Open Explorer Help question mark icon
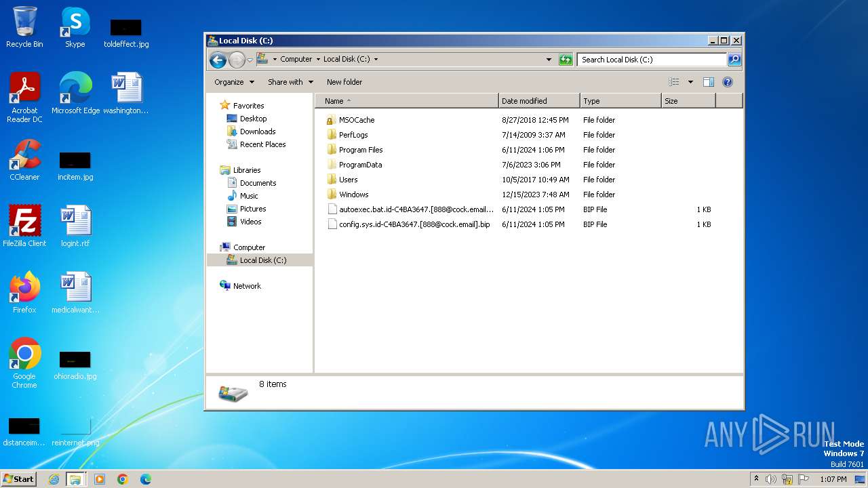 pyautogui.click(x=728, y=82)
